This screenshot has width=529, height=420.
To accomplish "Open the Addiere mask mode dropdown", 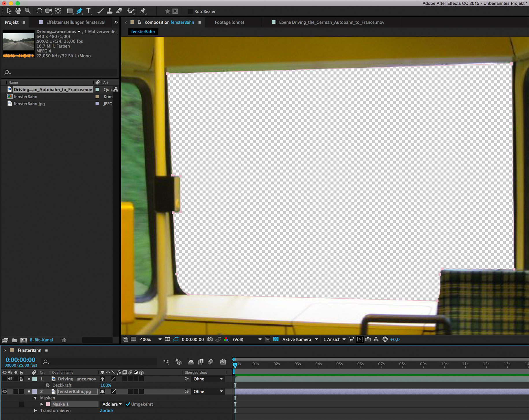I will (112, 404).
